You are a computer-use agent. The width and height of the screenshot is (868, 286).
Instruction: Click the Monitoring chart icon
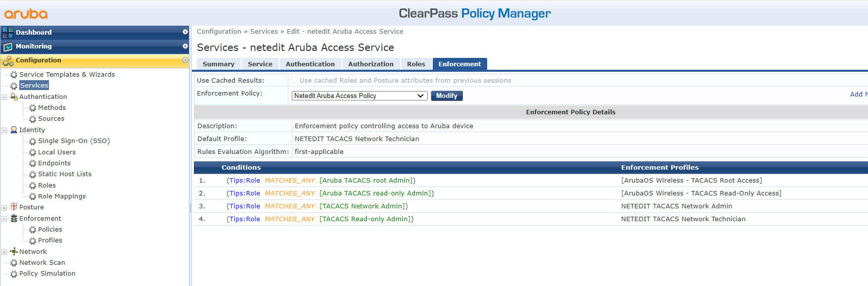(x=8, y=47)
